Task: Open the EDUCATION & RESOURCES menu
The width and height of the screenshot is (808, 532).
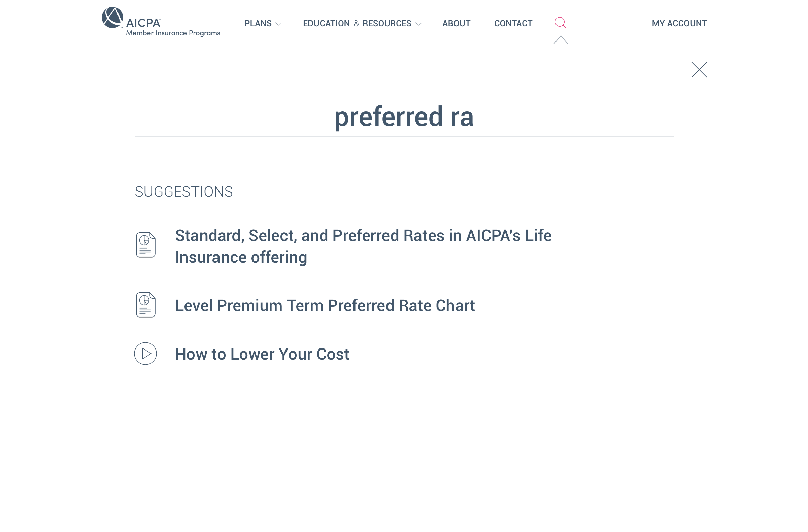Action: pos(357,24)
